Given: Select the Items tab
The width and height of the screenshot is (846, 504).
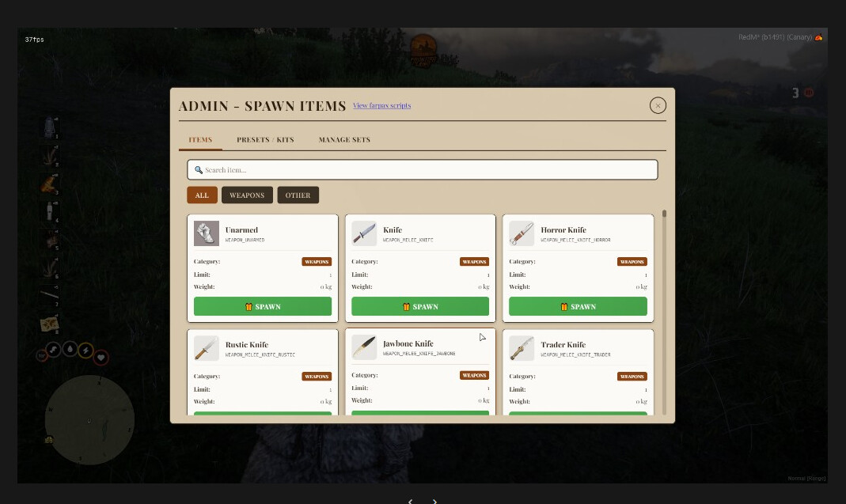Looking at the screenshot, I should tap(200, 140).
